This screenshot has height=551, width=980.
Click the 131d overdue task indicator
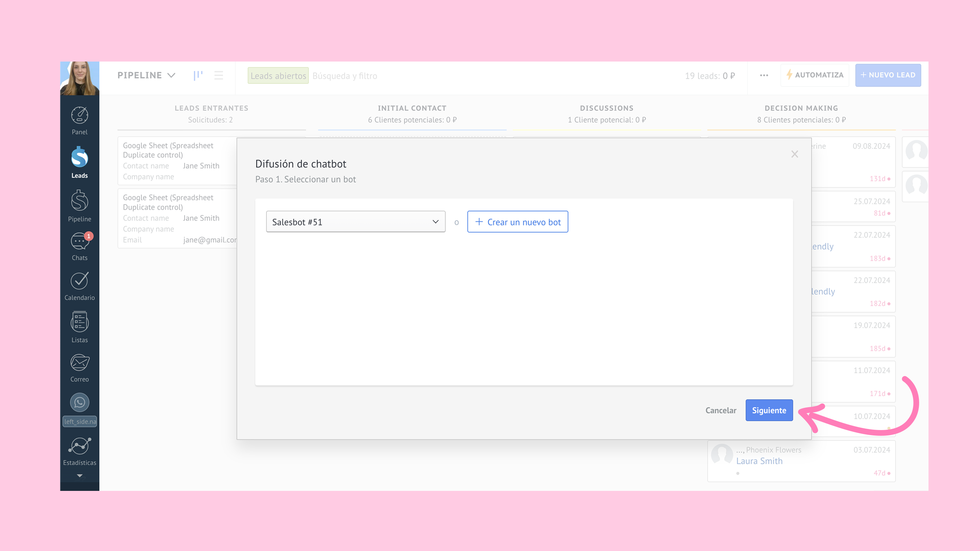click(880, 179)
